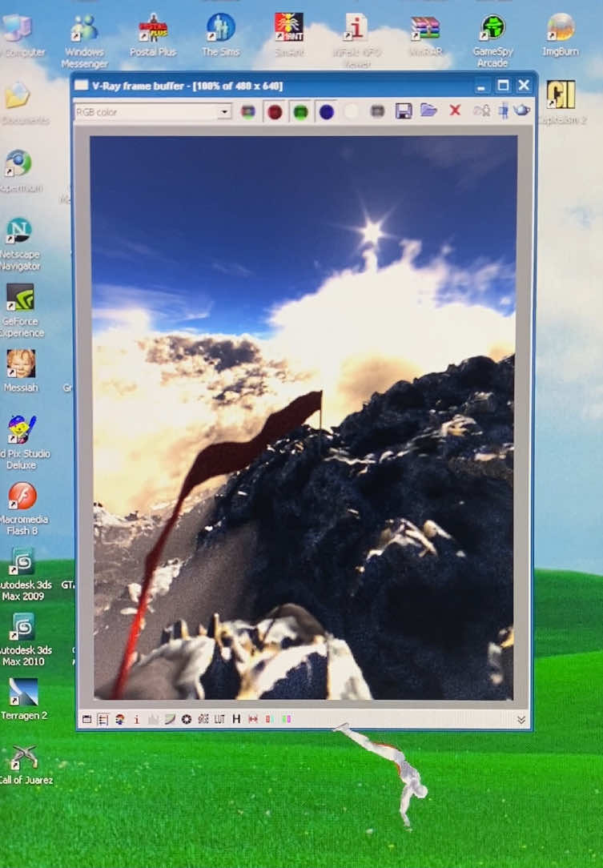Clear the frame buffer with red X

coord(455,111)
